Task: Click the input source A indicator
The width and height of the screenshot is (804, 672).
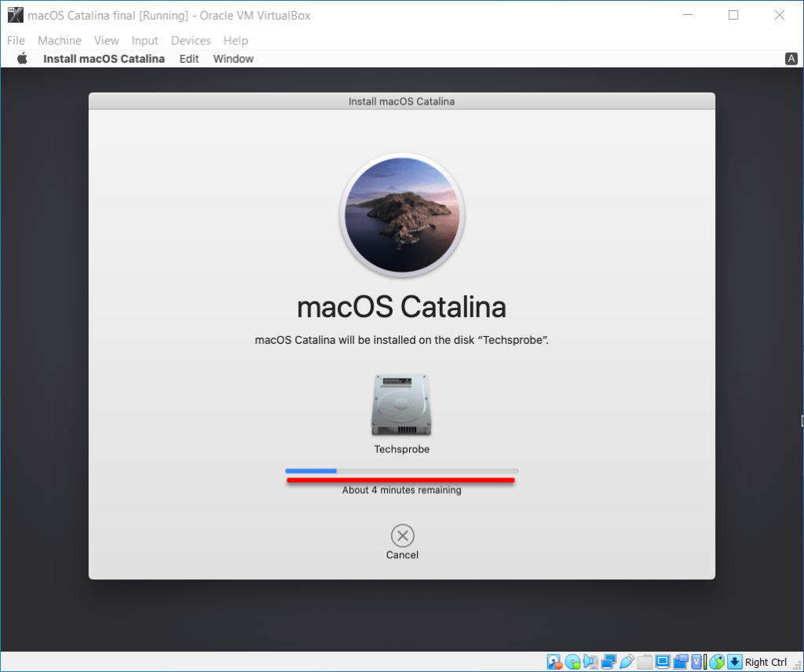Action: (791, 58)
